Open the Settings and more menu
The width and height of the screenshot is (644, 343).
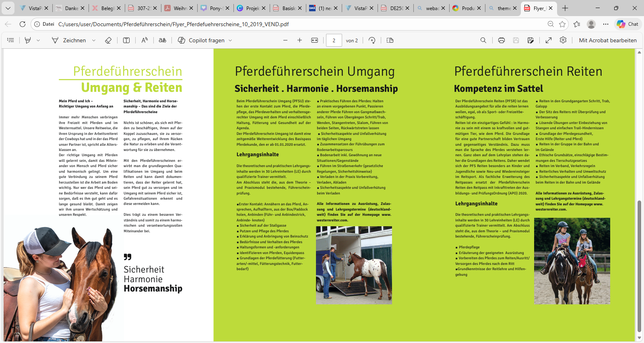[606, 24]
